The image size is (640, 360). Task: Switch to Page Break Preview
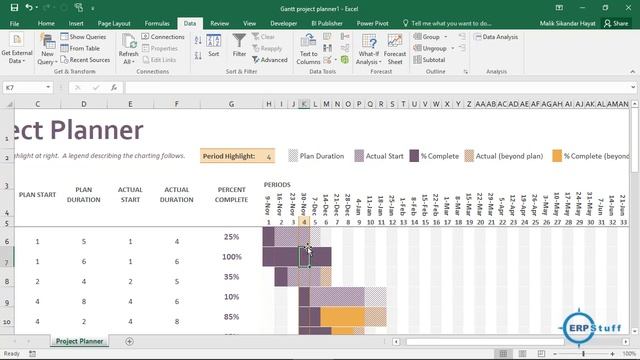tap(541, 353)
